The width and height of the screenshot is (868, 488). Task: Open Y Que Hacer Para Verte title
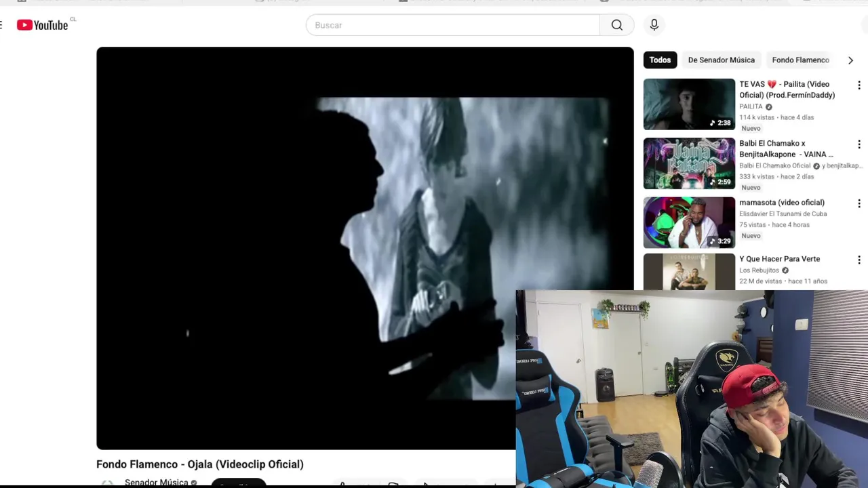tap(779, 259)
